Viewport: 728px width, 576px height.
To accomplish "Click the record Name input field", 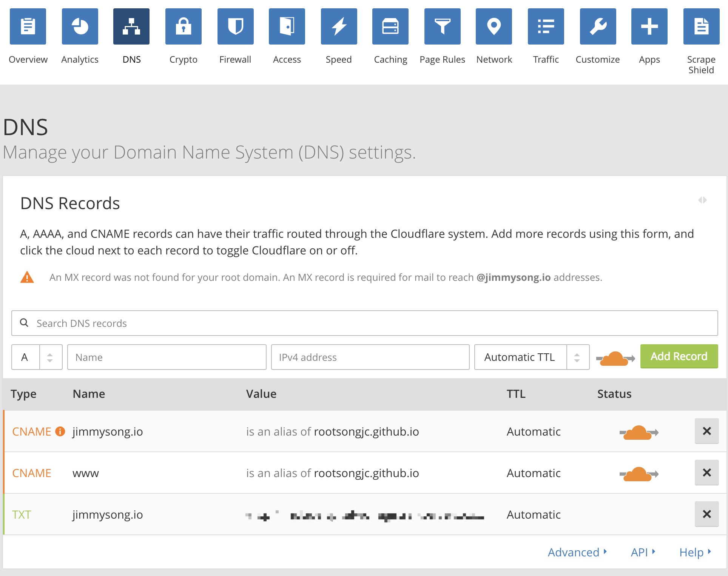I will click(x=167, y=357).
